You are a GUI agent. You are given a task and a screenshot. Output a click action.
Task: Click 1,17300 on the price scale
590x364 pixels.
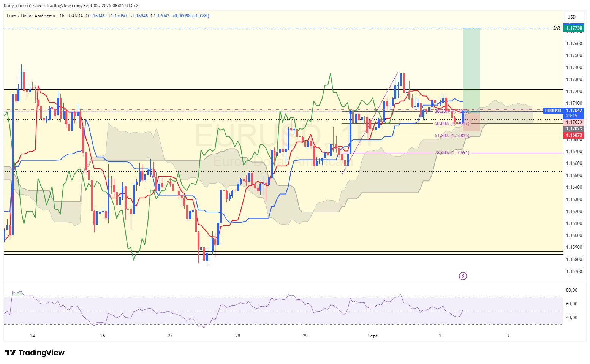(574, 79)
